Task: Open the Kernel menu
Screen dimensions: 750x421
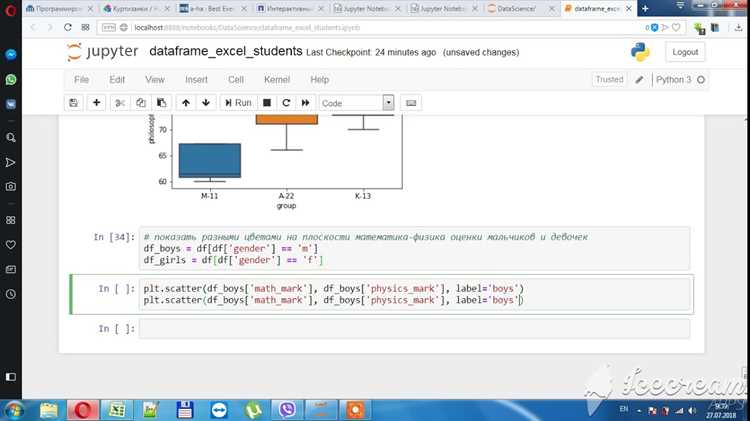Action: [277, 80]
